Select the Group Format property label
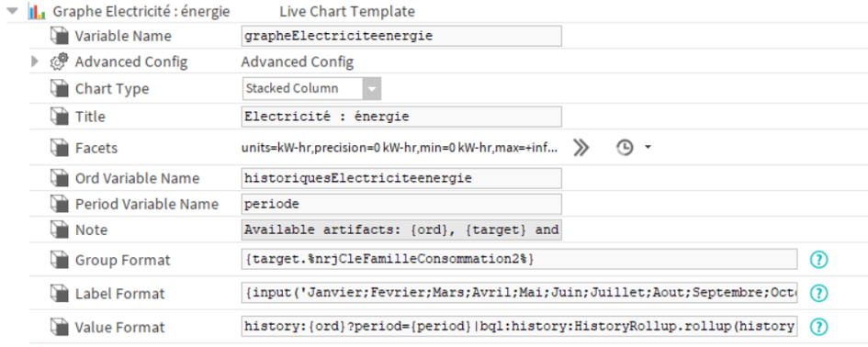Screen dimensions: 868x347 click(x=123, y=260)
